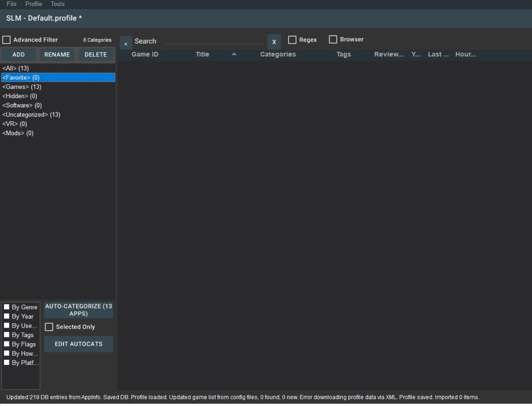This screenshot has height=406, width=532.
Task: Click the DELETE category button
Action: 96,54
